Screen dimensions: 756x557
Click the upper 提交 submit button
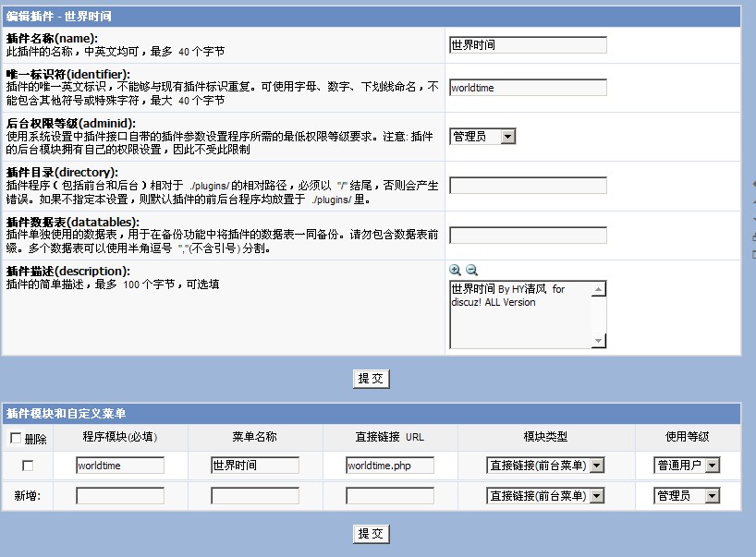click(x=371, y=379)
